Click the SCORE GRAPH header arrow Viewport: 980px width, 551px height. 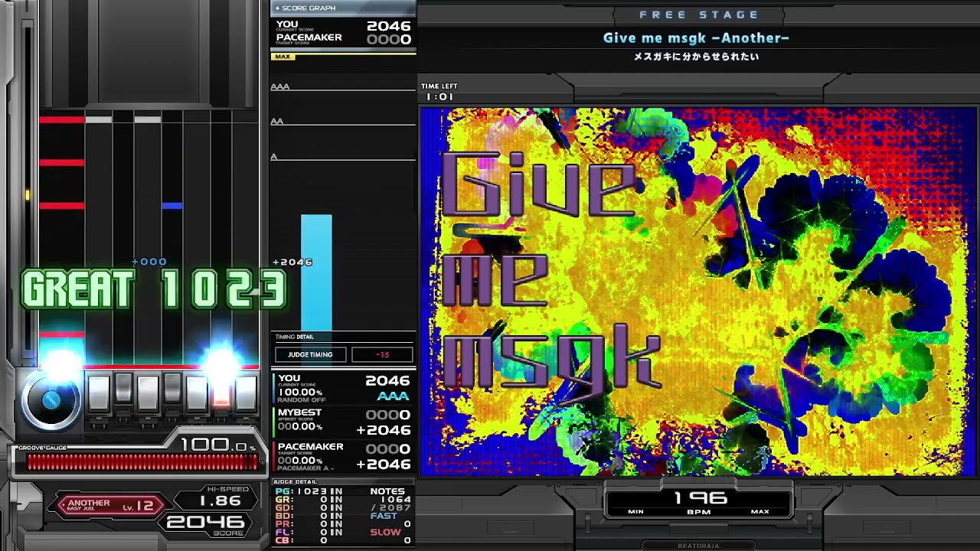pyautogui.click(x=277, y=8)
